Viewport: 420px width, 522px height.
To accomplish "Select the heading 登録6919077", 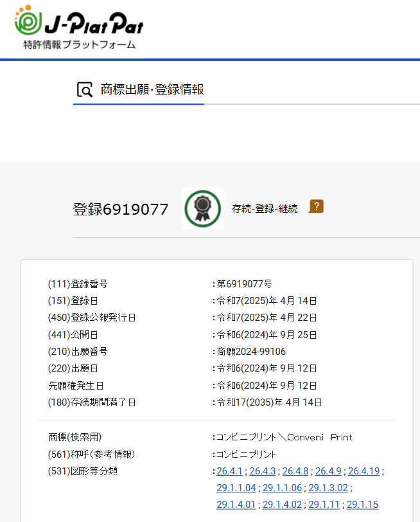I will pyautogui.click(x=121, y=210).
